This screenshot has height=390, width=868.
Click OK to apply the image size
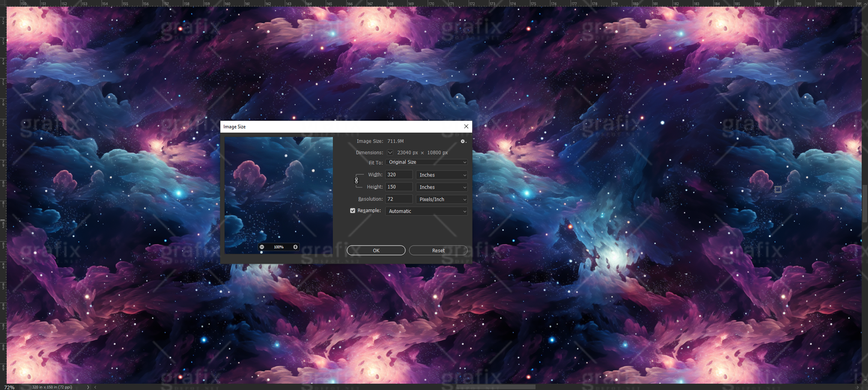tap(375, 250)
